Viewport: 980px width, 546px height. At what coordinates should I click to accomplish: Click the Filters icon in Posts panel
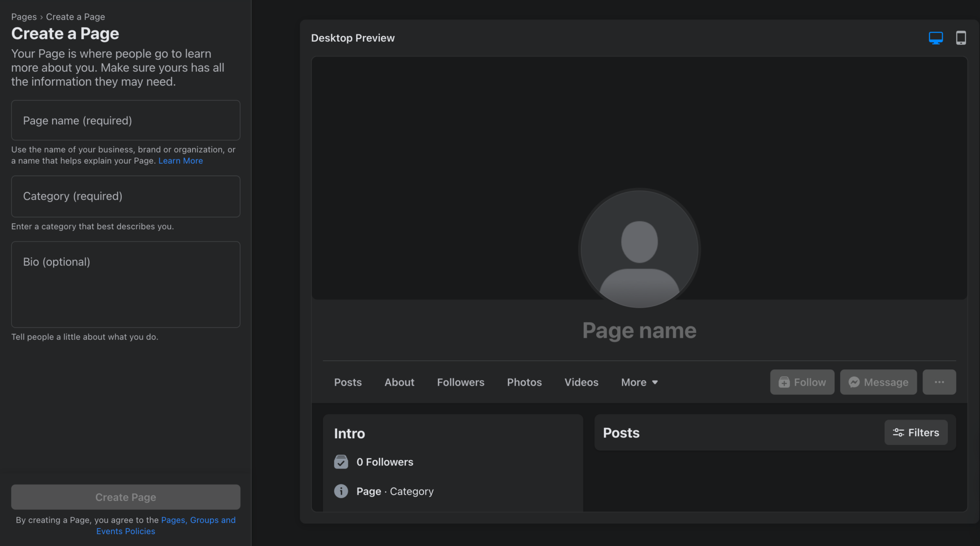pos(897,432)
